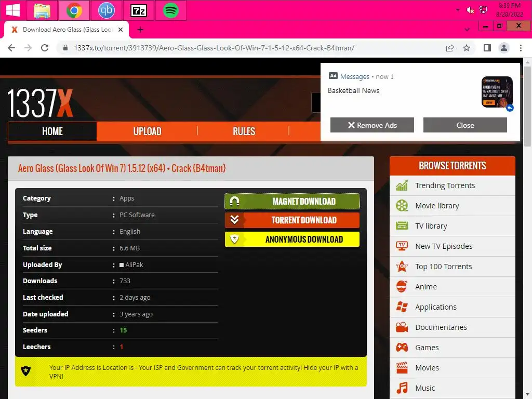This screenshot has width=532, height=399.
Task: Browse Applications torrents
Action: click(x=436, y=307)
